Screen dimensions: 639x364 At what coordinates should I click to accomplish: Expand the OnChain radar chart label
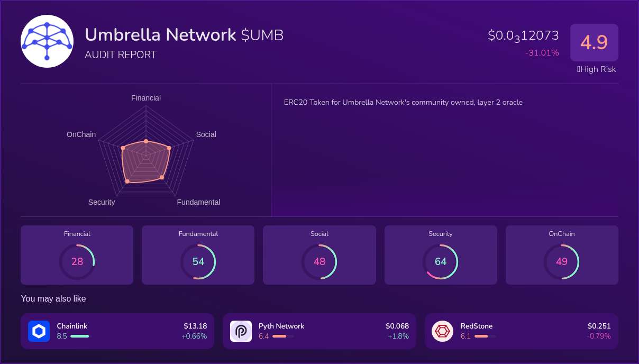[x=81, y=134]
